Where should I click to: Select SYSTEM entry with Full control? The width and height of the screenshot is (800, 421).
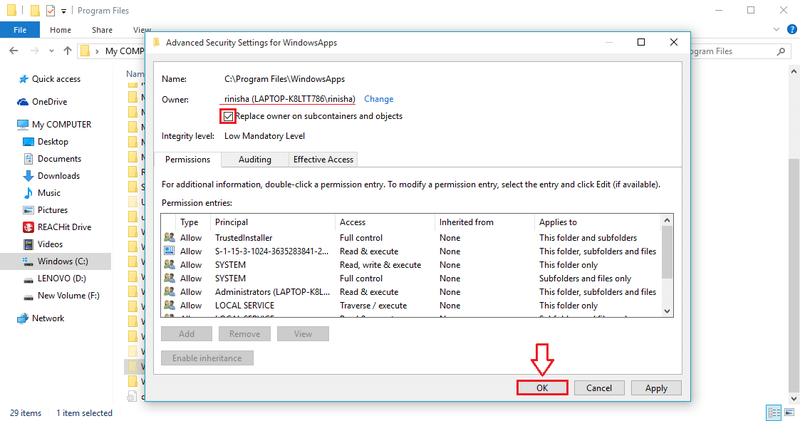pos(411,278)
